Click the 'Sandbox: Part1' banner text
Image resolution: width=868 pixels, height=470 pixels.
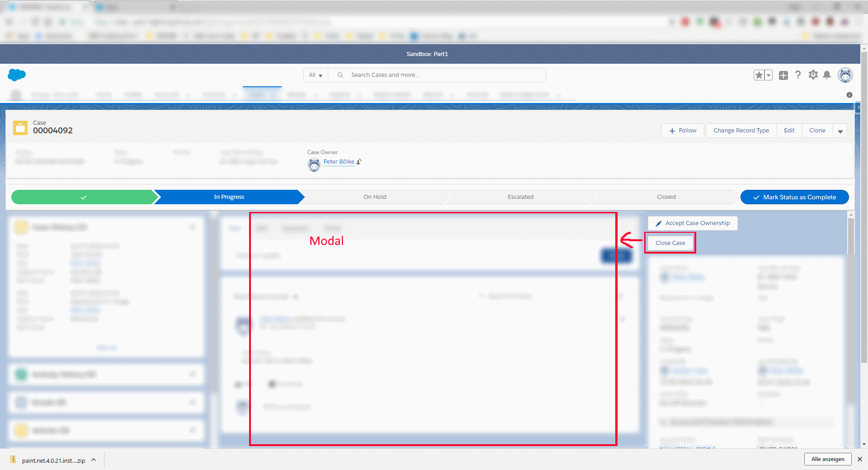point(427,54)
